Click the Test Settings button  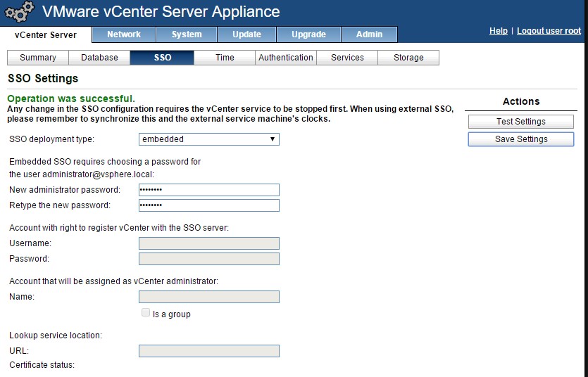click(521, 122)
